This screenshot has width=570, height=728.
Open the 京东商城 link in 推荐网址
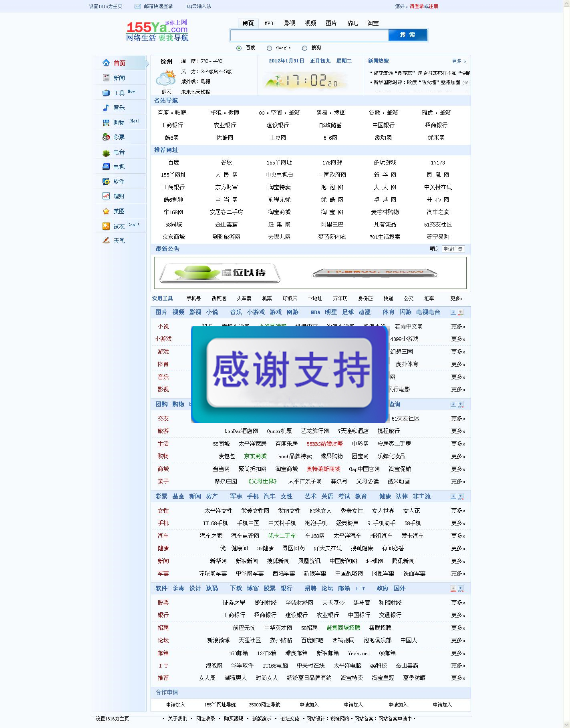point(173,237)
